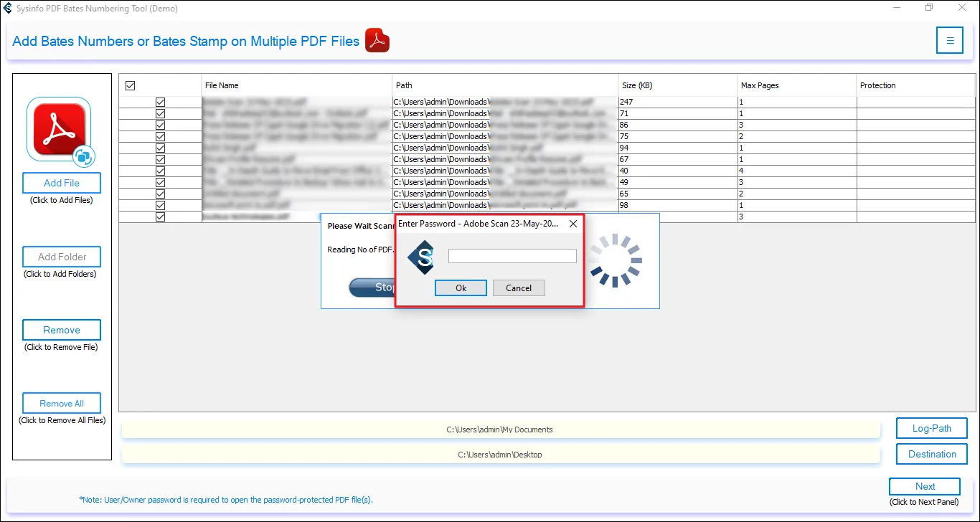Select the size cell showing 67
Screen dimensions: 980x522
pos(678,159)
